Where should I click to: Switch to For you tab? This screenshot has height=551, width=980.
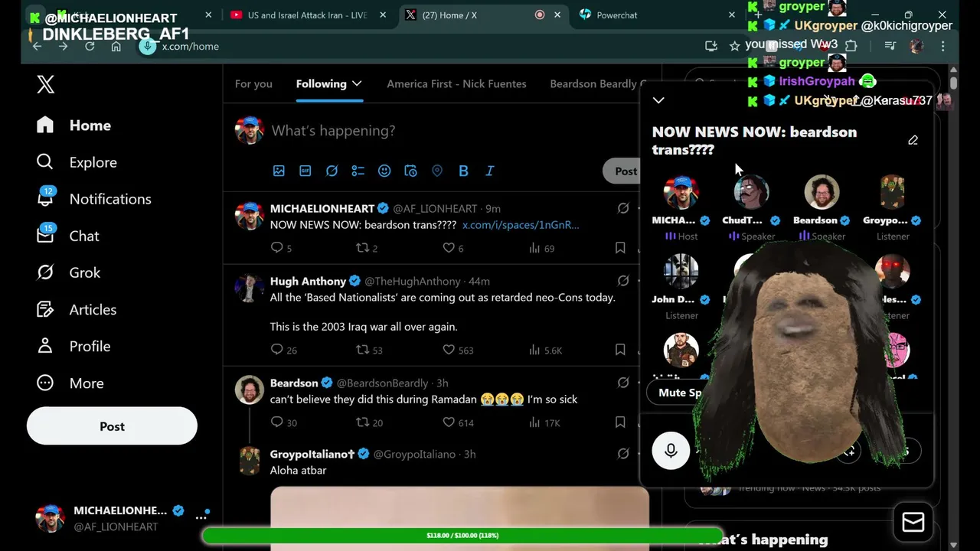(253, 83)
